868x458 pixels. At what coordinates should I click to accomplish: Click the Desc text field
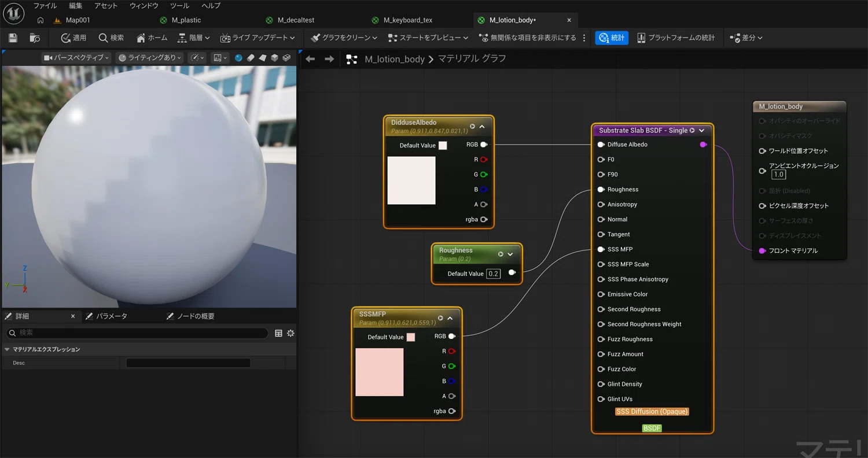[188, 363]
